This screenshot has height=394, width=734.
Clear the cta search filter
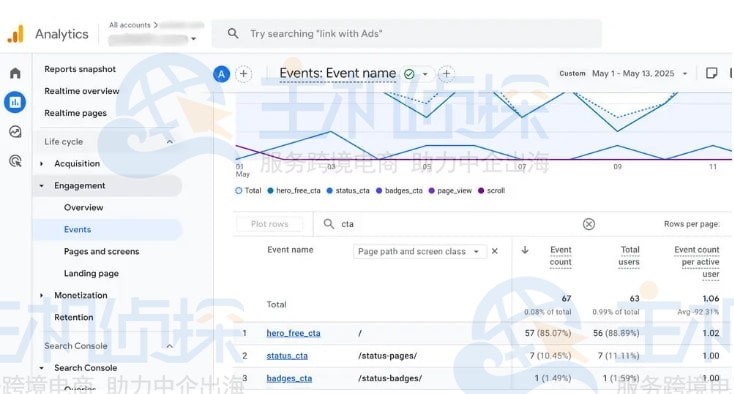click(x=589, y=224)
